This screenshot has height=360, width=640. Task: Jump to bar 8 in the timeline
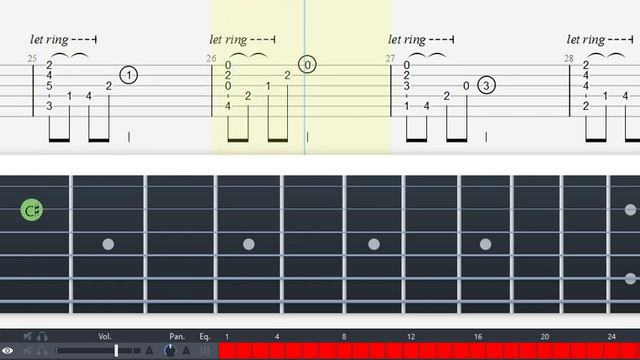[x=344, y=337]
